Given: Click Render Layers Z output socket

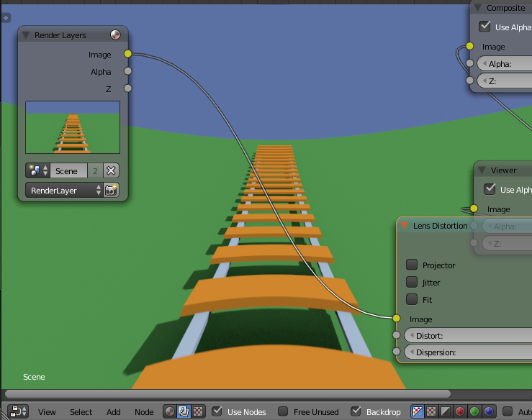Looking at the screenshot, I should pos(128,88).
